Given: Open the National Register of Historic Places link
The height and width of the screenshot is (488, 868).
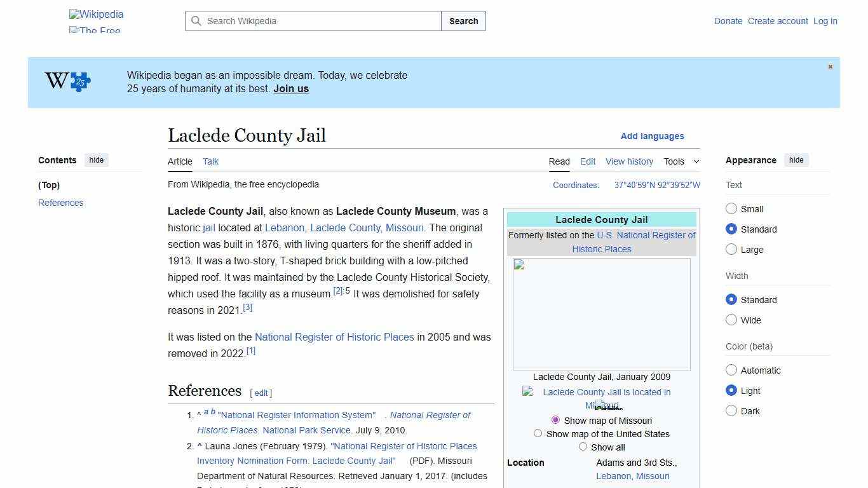Looking at the screenshot, I should 334,337.
